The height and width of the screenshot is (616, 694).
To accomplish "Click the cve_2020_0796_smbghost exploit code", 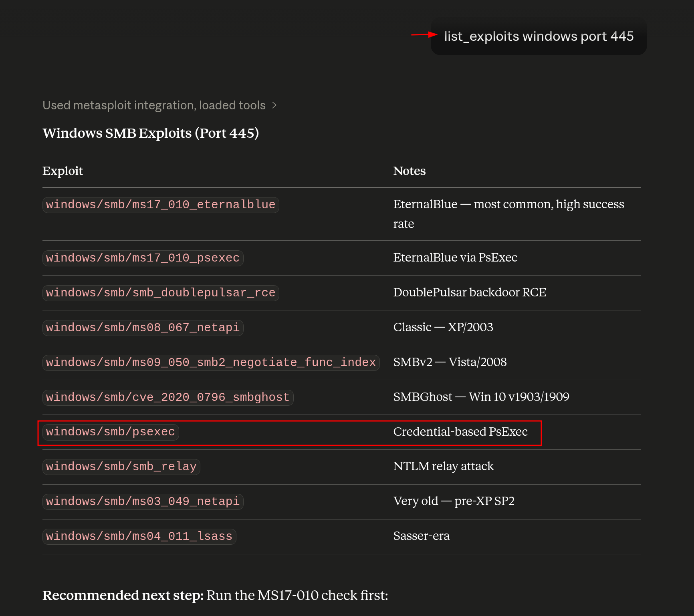I will 168,397.
